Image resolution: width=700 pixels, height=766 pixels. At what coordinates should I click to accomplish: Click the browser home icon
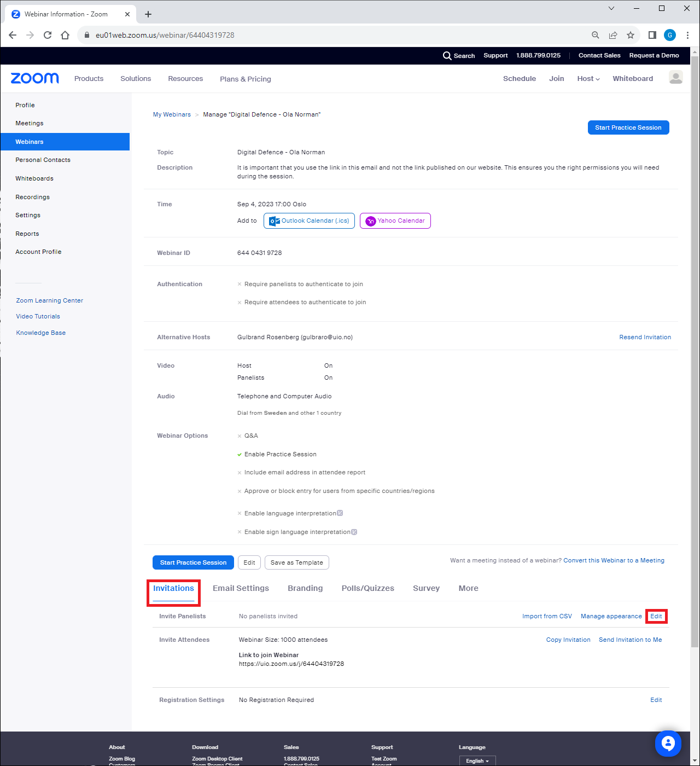point(65,35)
